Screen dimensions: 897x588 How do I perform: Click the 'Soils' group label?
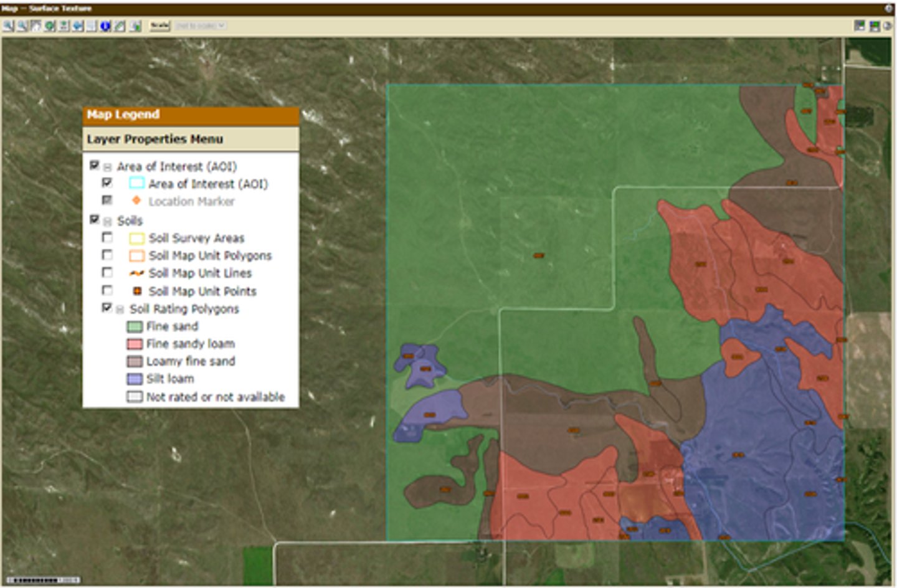click(130, 220)
